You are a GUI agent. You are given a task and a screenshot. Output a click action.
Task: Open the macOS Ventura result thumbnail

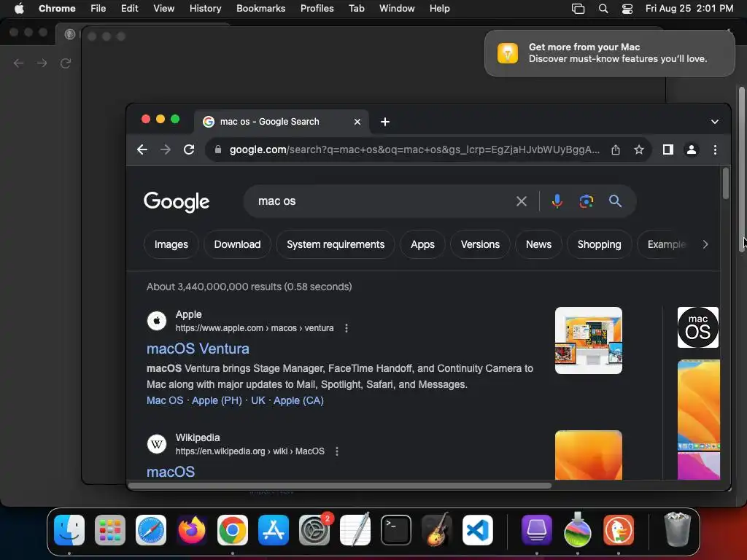589,341
